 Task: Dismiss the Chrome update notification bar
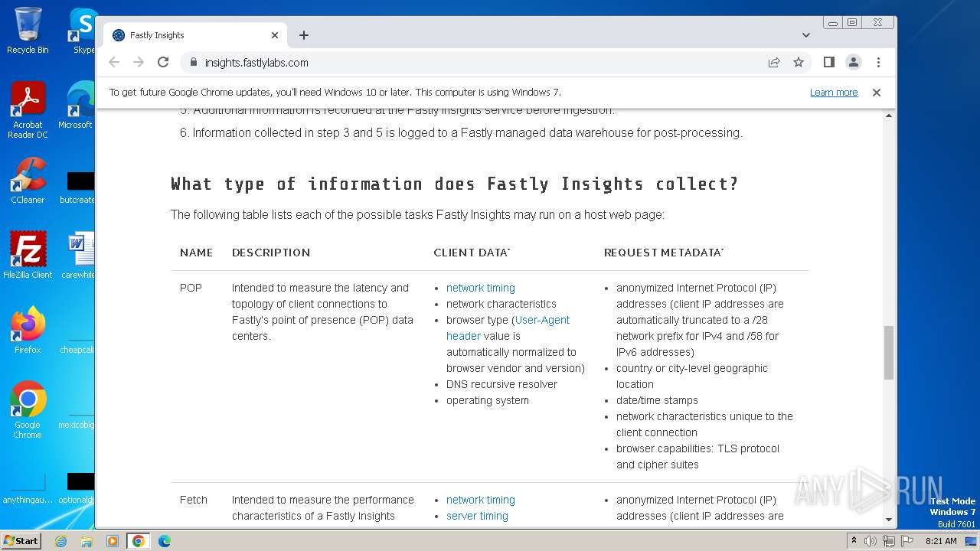[877, 93]
